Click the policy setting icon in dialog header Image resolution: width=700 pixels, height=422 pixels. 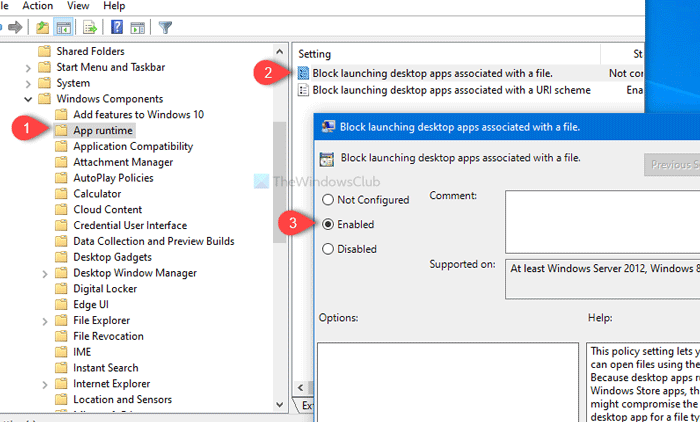tap(327, 159)
